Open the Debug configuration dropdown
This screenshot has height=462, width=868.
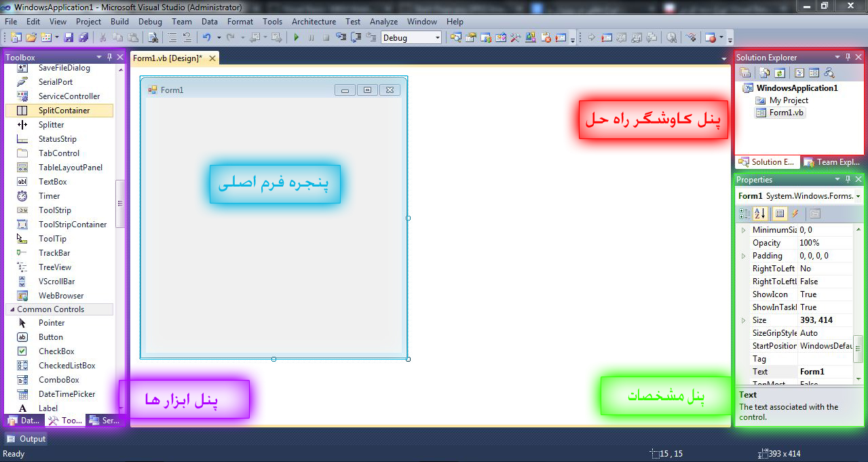(436, 38)
